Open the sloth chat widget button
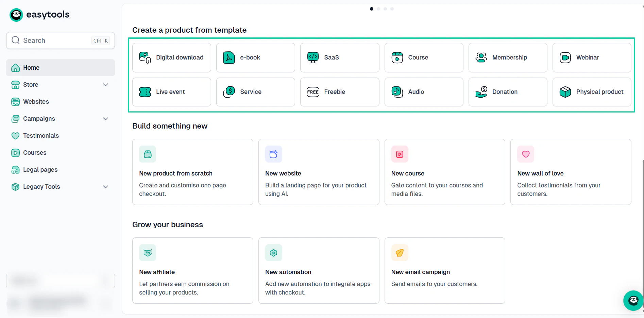Viewport: 644px width, 318px height. [x=633, y=300]
